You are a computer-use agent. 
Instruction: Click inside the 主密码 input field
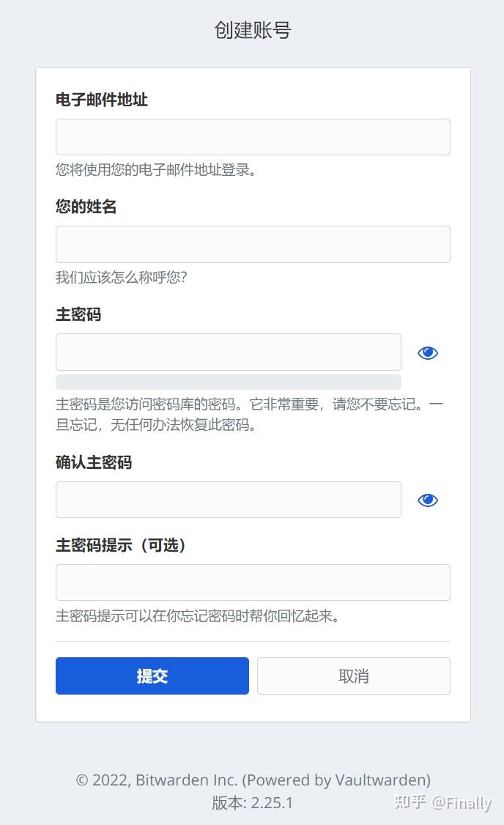(228, 352)
